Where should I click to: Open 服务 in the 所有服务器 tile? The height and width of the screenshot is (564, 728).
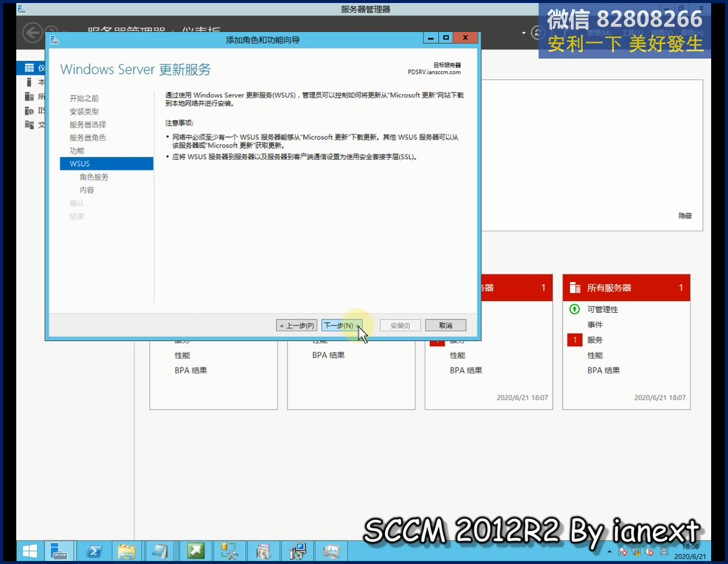coord(595,340)
